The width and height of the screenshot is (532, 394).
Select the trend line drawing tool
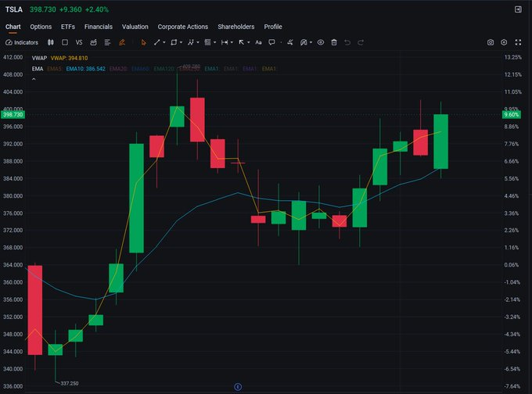[156, 42]
